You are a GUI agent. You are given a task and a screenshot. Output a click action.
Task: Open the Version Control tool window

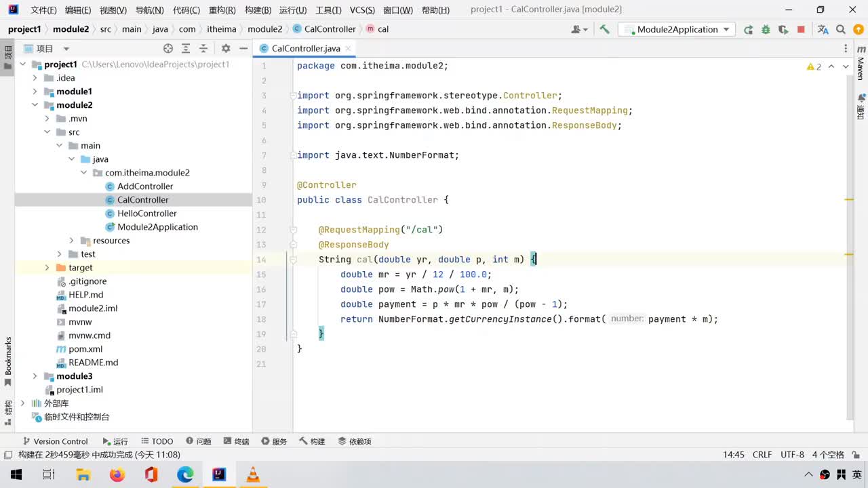(55, 441)
